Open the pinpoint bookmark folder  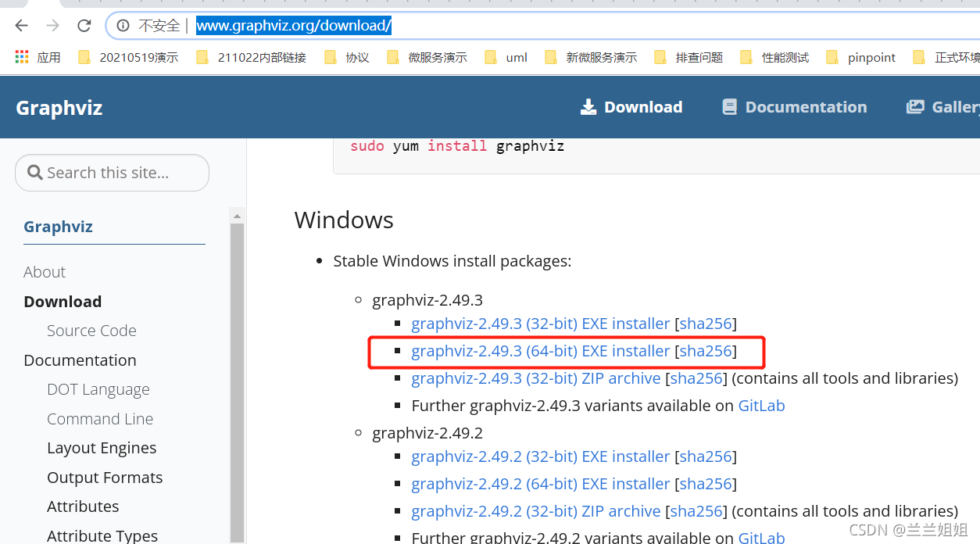point(861,57)
